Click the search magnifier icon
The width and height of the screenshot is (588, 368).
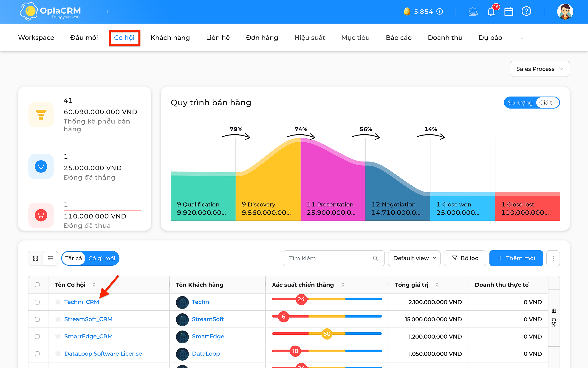pos(375,258)
